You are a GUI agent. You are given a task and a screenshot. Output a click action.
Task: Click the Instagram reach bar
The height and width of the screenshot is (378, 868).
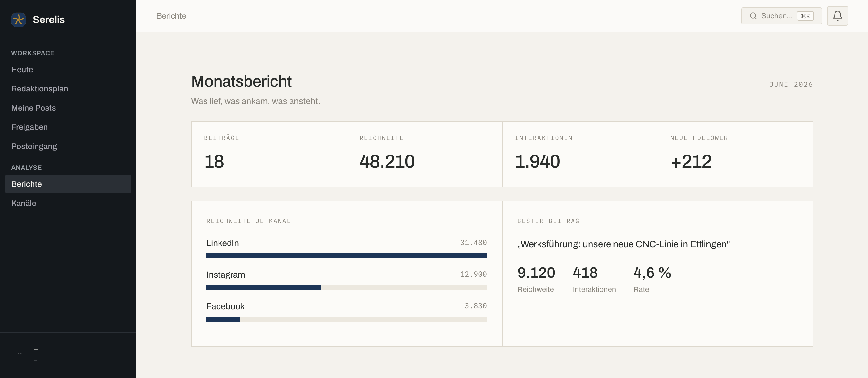click(346, 288)
